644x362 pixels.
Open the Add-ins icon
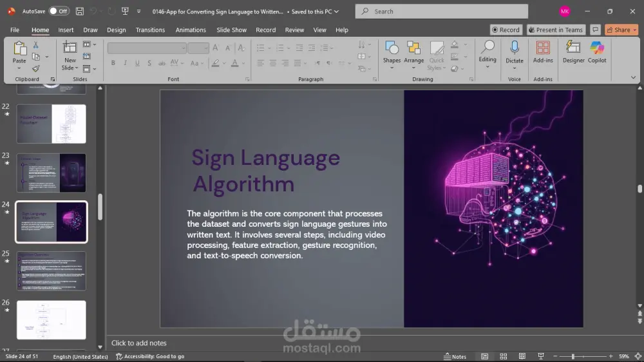[543, 48]
